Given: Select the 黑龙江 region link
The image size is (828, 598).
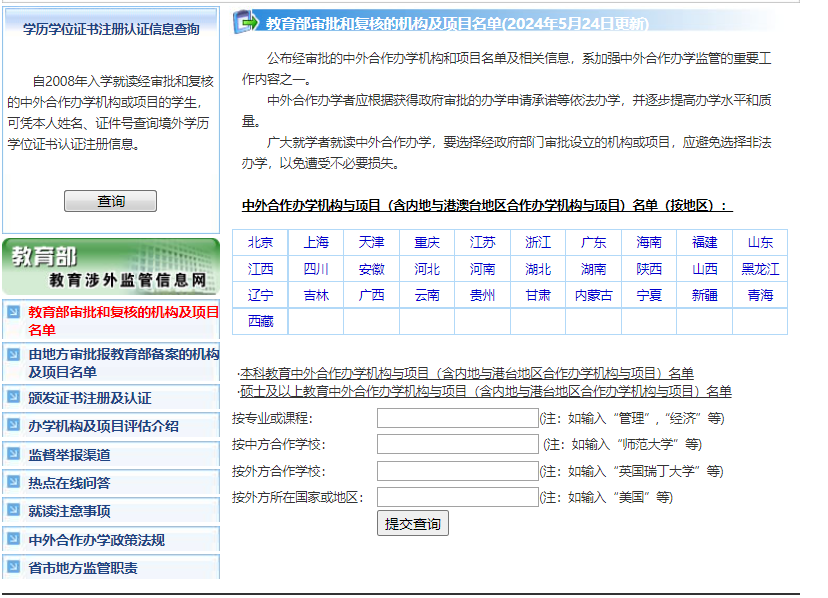Looking at the screenshot, I should tap(760, 269).
